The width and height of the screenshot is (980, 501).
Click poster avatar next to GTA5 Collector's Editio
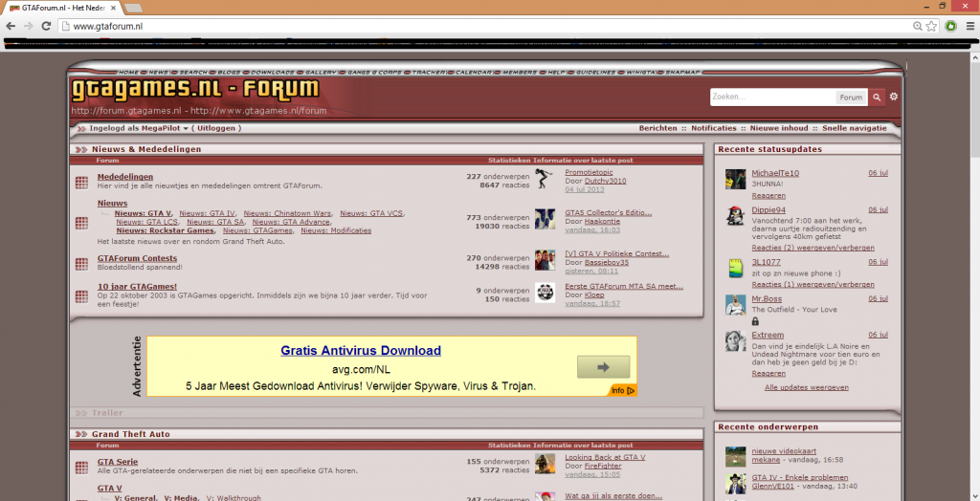coord(545,219)
